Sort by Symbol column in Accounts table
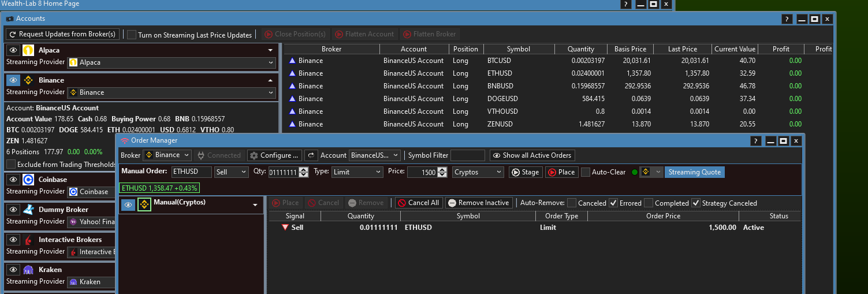Viewport: 868px width, 294px height. (519, 49)
